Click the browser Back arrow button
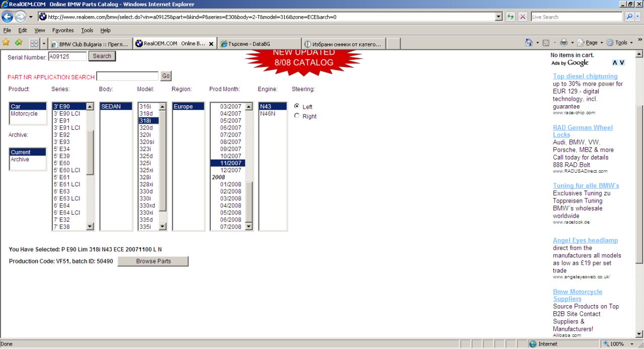The height and width of the screenshot is (350, 644). click(x=7, y=17)
